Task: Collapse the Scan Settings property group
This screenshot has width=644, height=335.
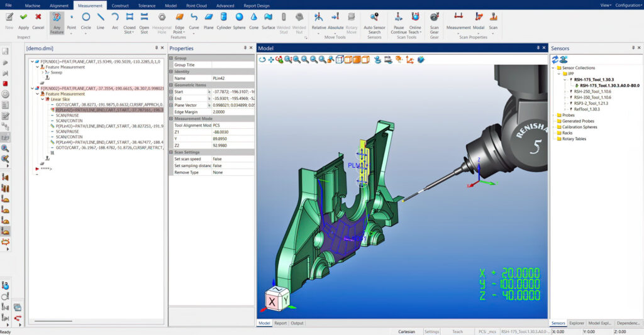Action: pos(171,152)
